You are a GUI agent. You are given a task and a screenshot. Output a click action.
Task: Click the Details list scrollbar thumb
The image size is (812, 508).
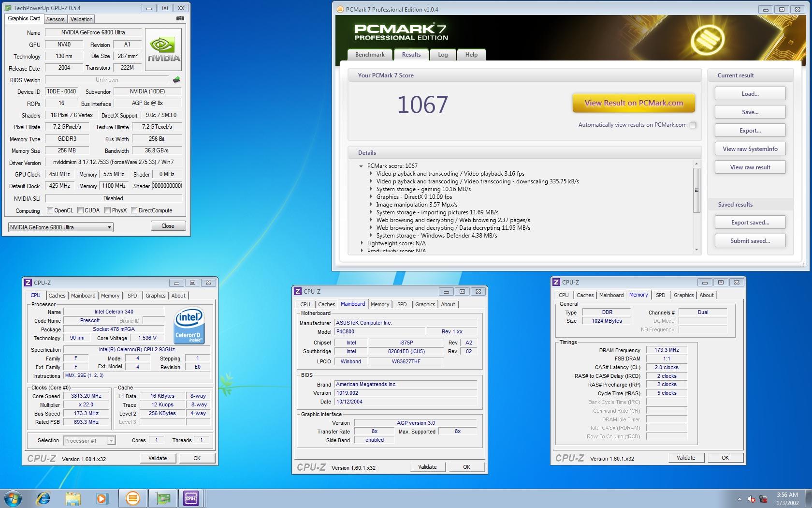pos(696,190)
